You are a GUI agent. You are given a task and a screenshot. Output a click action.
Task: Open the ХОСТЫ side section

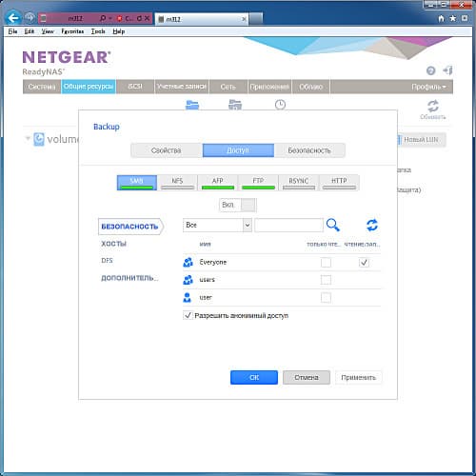tap(114, 244)
